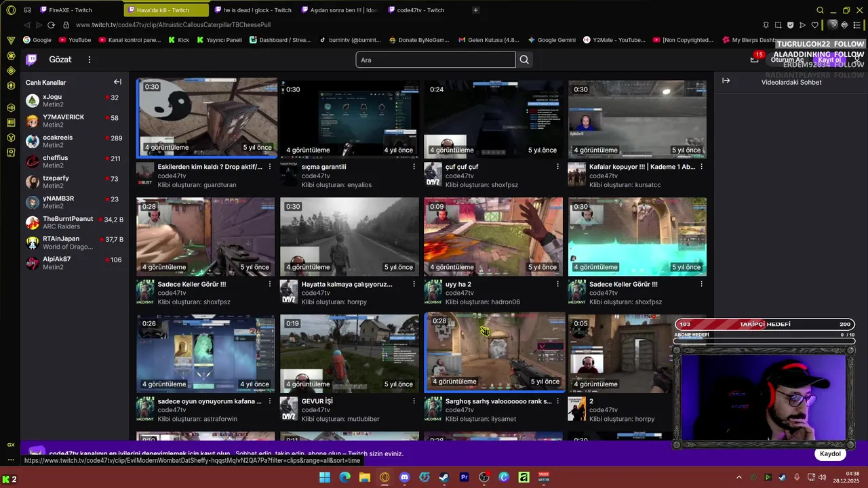The width and height of the screenshot is (868, 488).
Task: Open the Twitch home logo
Action: coord(31,60)
